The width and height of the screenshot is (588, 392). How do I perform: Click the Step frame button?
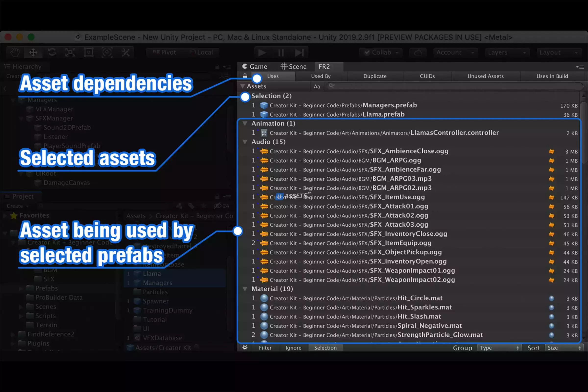(299, 52)
